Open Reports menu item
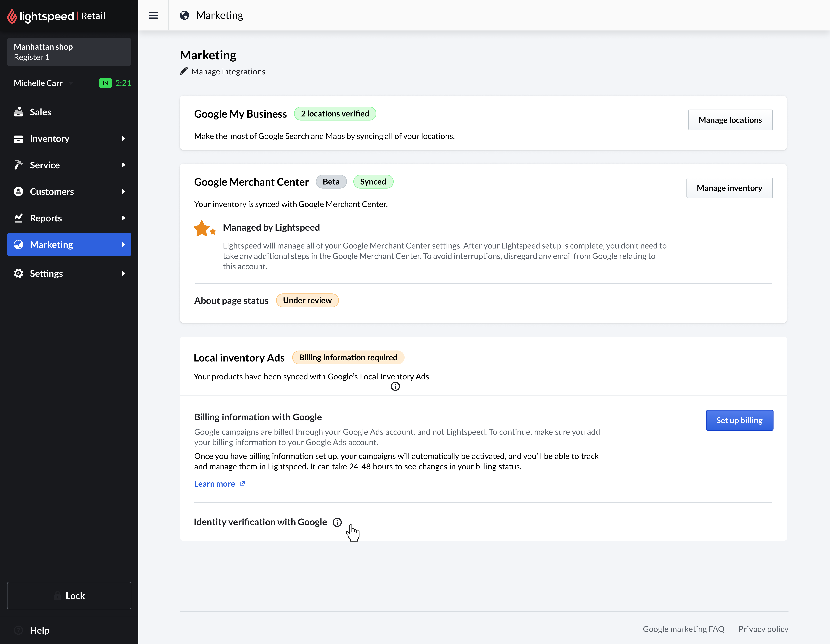The width and height of the screenshot is (830, 644). 69,218
